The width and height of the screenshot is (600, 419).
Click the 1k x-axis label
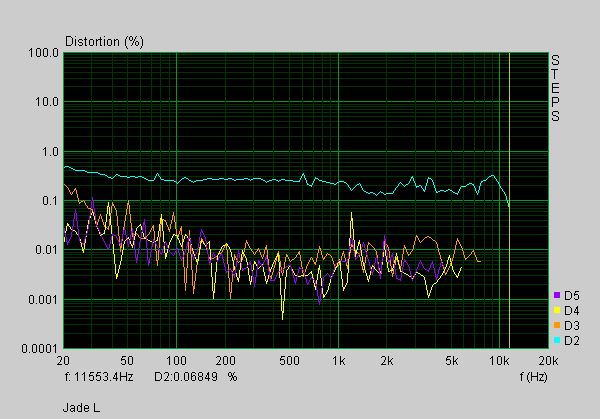coord(338,361)
